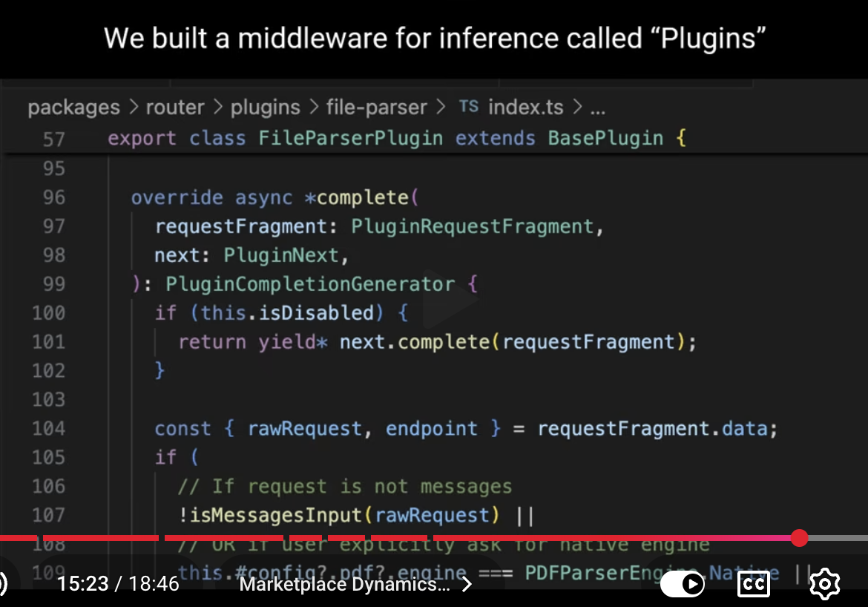Screen dimensions: 868x607
Task: Click line number 107 in the gutter
Action: 49,515
